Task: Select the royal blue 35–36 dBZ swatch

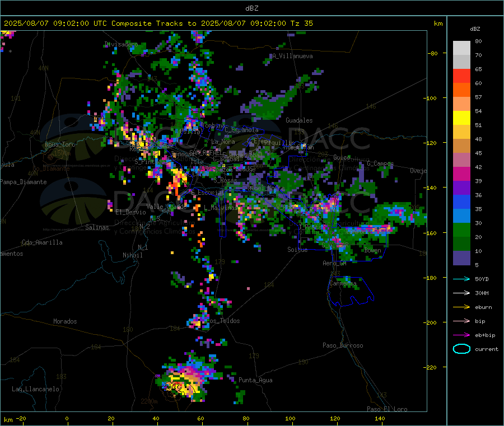Action: click(461, 202)
